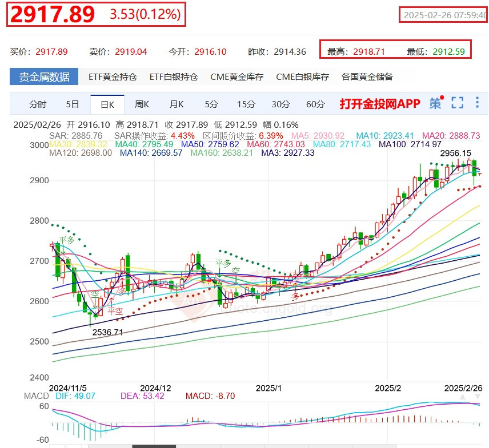Select the 月K chart period
489x448 pixels.
[177, 104]
